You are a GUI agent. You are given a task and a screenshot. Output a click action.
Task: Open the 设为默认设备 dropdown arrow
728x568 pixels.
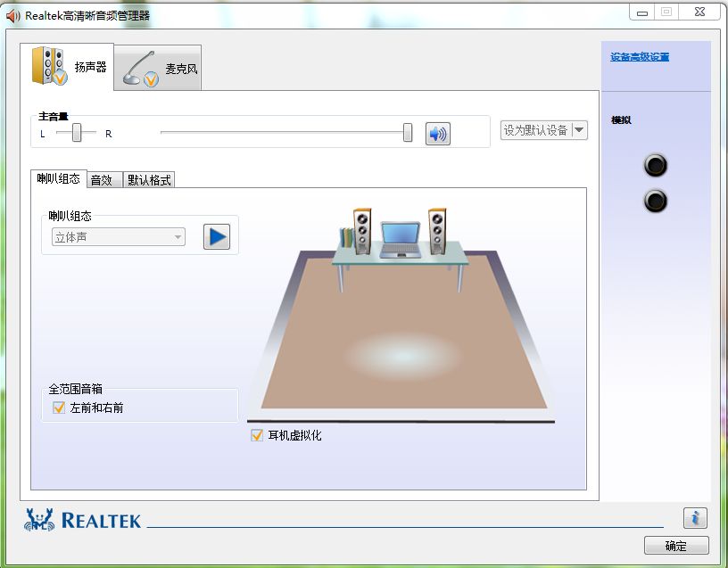(579, 130)
